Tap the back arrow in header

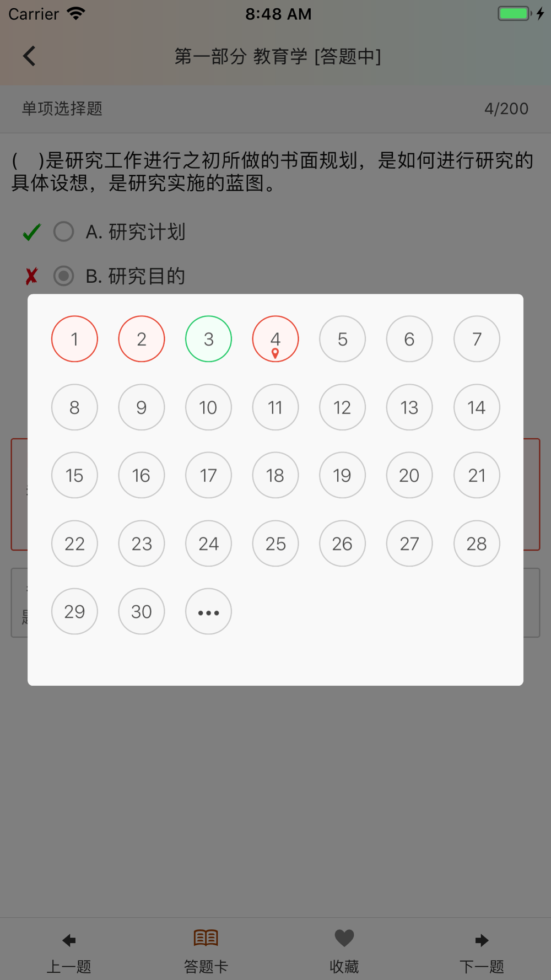coord(30,56)
